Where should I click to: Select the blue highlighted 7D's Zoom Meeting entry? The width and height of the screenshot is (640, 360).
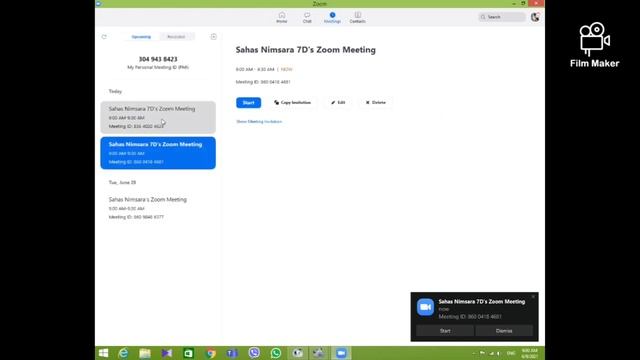pos(158,153)
